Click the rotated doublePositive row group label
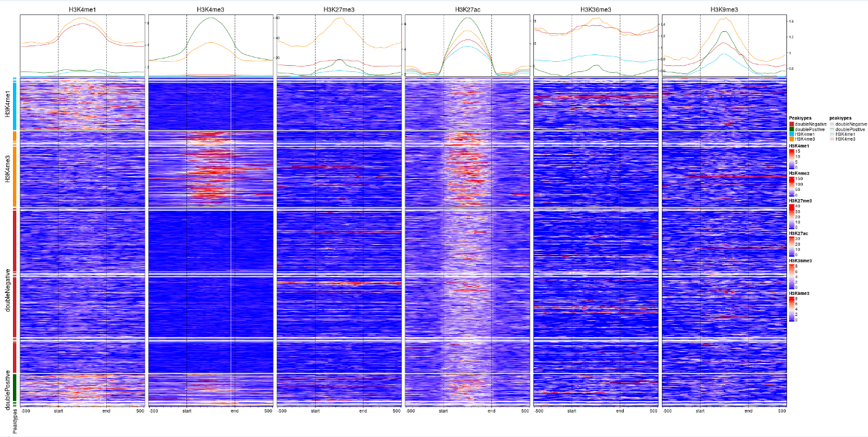This screenshot has height=437, width=868. (x=7, y=389)
